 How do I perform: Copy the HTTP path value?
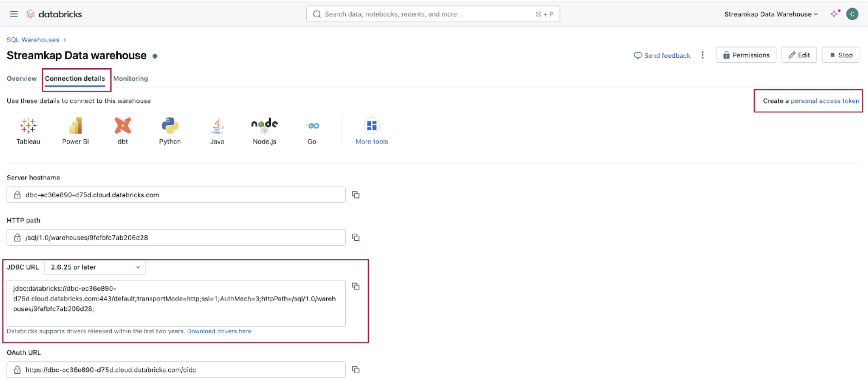356,237
